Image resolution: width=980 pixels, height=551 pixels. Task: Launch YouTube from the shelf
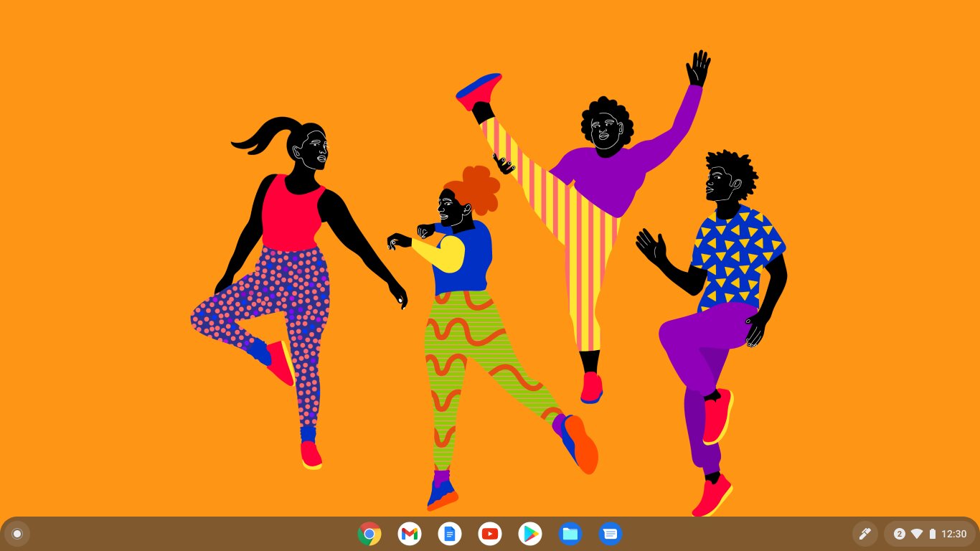point(490,534)
